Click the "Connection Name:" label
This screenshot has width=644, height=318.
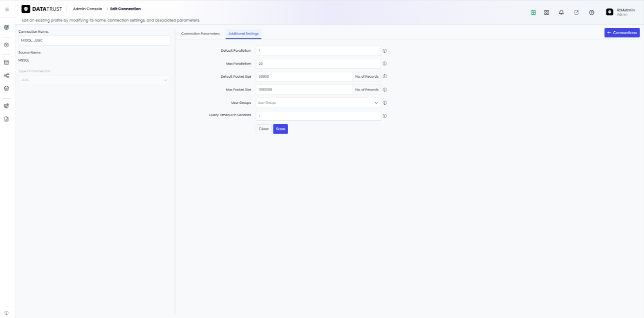[34, 31]
